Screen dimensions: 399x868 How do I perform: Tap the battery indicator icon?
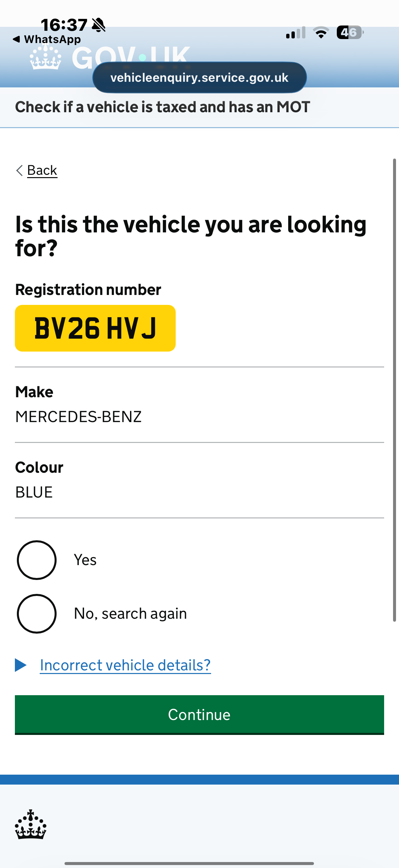tap(350, 32)
